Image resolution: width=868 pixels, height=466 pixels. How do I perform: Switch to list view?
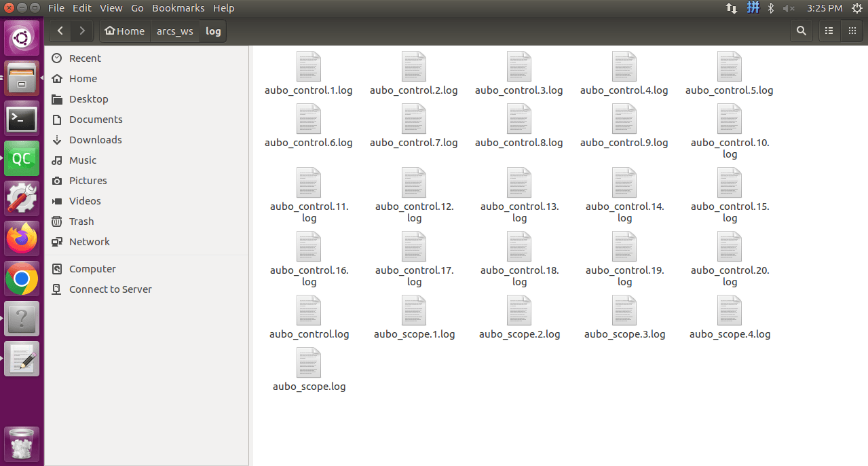[829, 31]
